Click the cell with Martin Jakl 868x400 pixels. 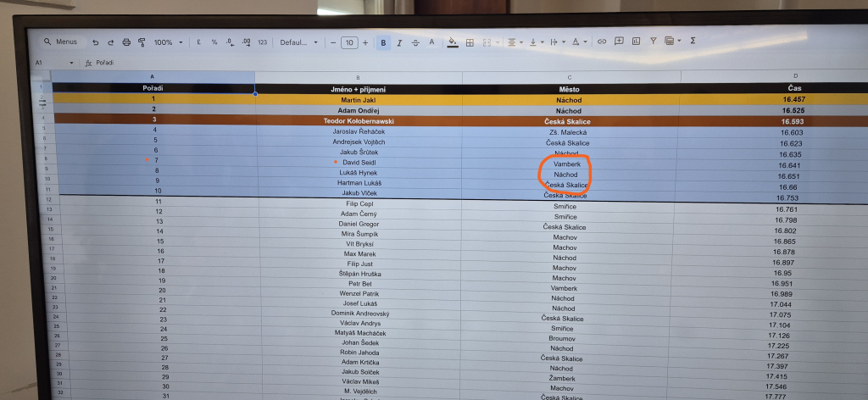click(359, 100)
